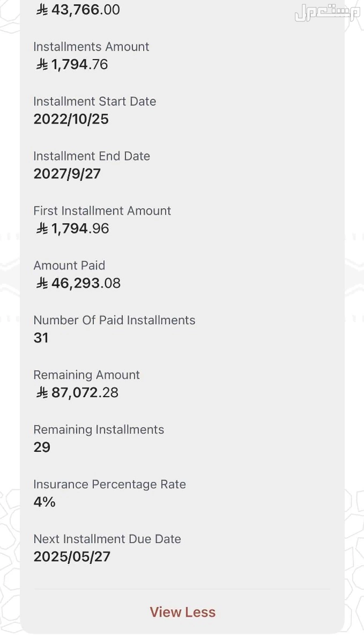
Task: Click the Remaining Amount label
Action: (x=86, y=375)
